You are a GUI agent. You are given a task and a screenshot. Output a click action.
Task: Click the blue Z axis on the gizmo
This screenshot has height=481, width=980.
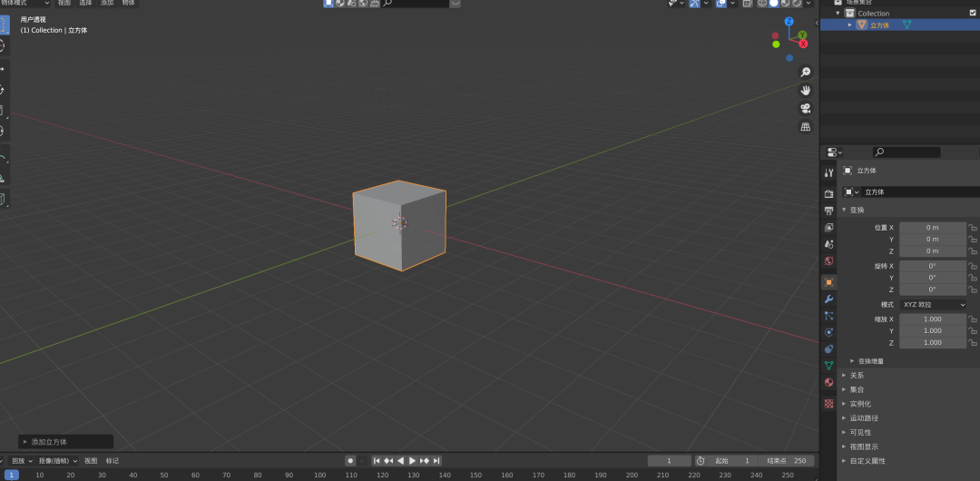[x=789, y=21]
